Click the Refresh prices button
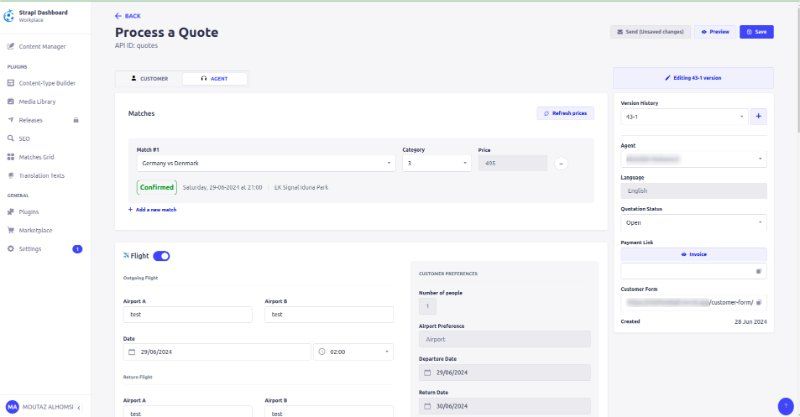The height and width of the screenshot is (417, 800). (565, 113)
